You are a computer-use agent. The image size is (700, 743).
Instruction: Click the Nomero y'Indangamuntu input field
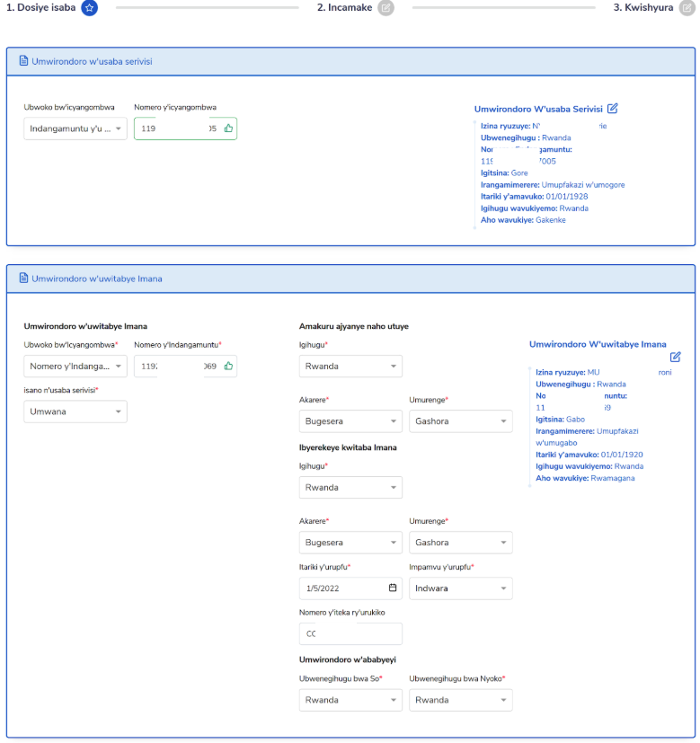point(185,366)
